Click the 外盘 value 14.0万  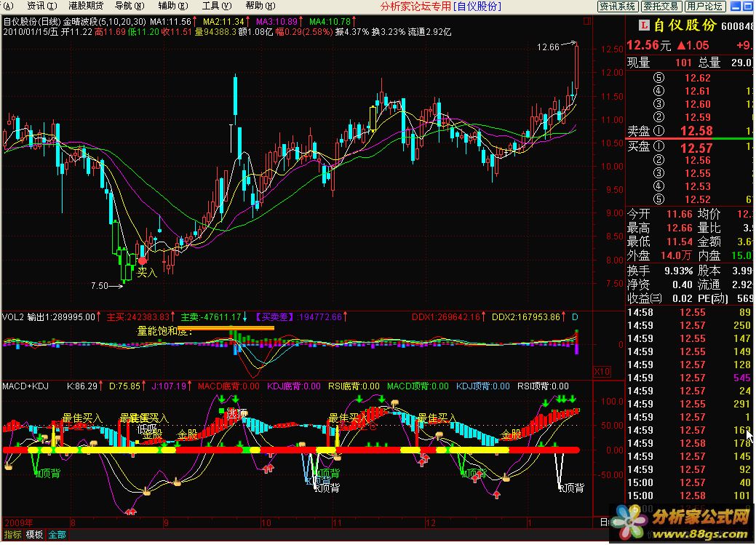click(677, 255)
